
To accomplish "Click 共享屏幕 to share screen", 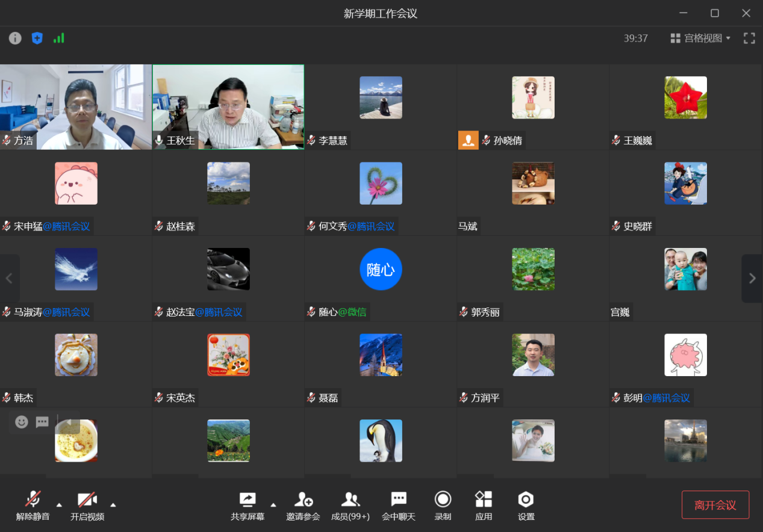I will point(248,506).
